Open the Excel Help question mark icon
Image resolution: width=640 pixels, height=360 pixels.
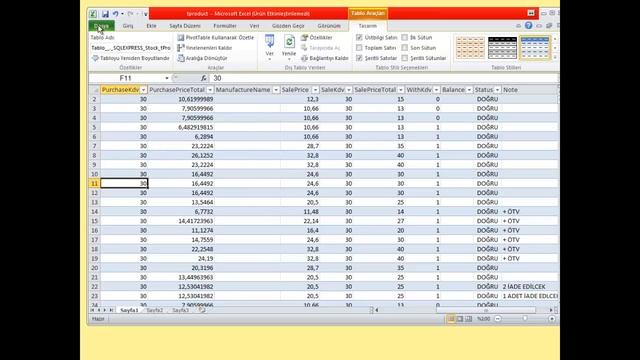click(x=529, y=26)
